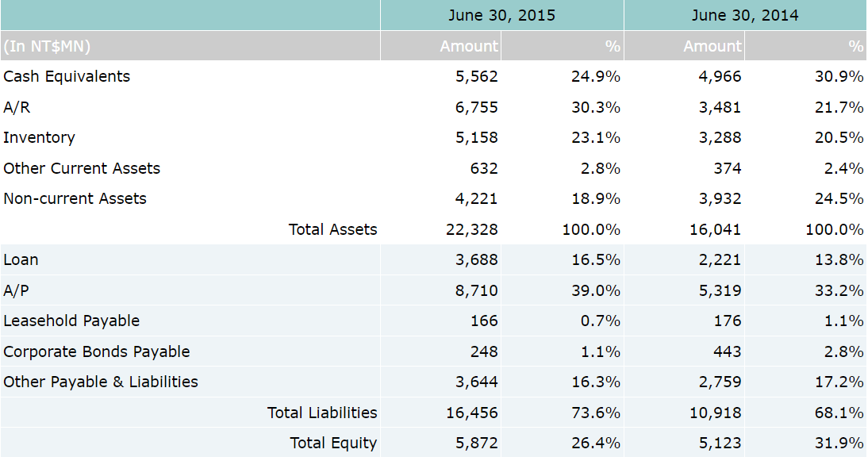Viewport: 868px width, 457px height.
Task: Click the Amount subheader under June 30, 2014
Action: click(712, 46)
